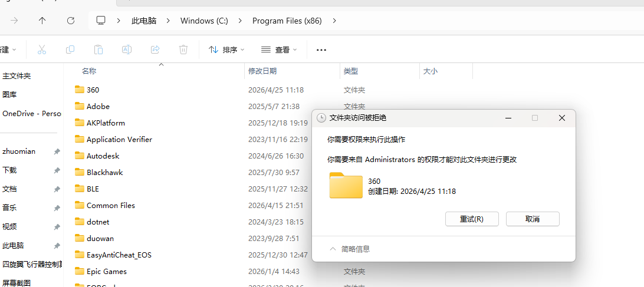Click the pin icon next to zhuomian
Image resolution: width=644 pixels, height=287 pixels.
[x=57, y=151]
